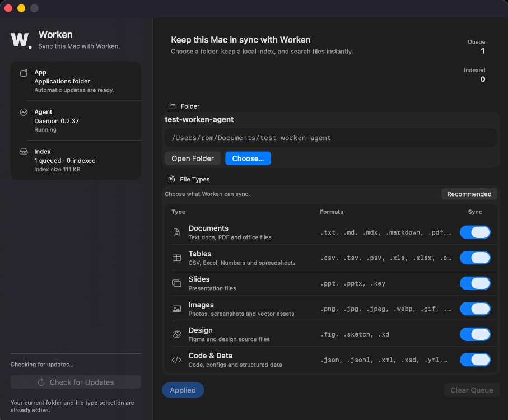The image size is (508, 420).
Task: Click the Agent daemon status icon
Action: tap(24, 112)
